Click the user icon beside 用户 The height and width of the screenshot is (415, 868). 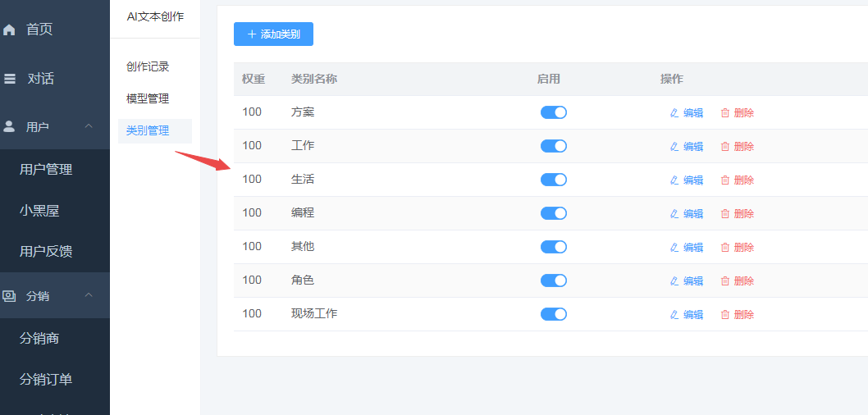pos(10,127)
